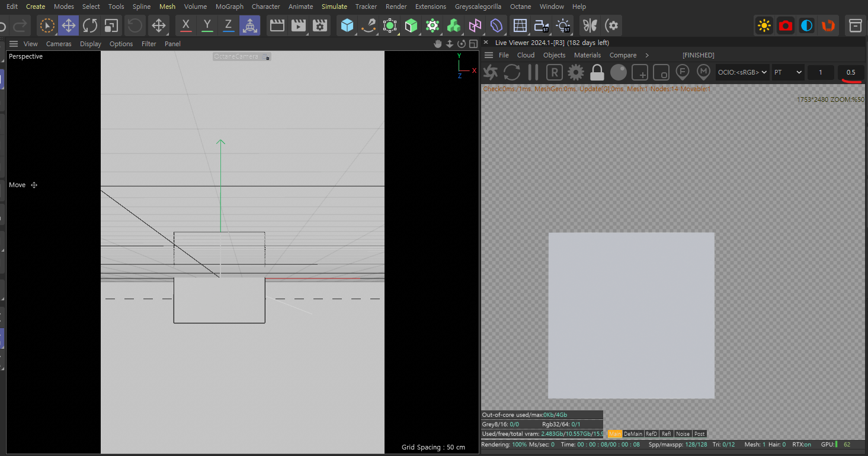Toggle Pick Material M pin

703,72
